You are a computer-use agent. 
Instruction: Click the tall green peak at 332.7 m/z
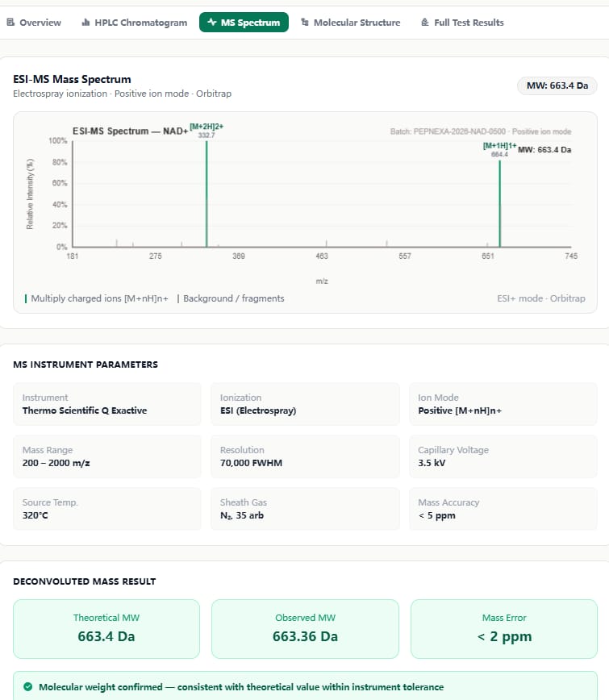pyautogui.click(x=206, y=194)
